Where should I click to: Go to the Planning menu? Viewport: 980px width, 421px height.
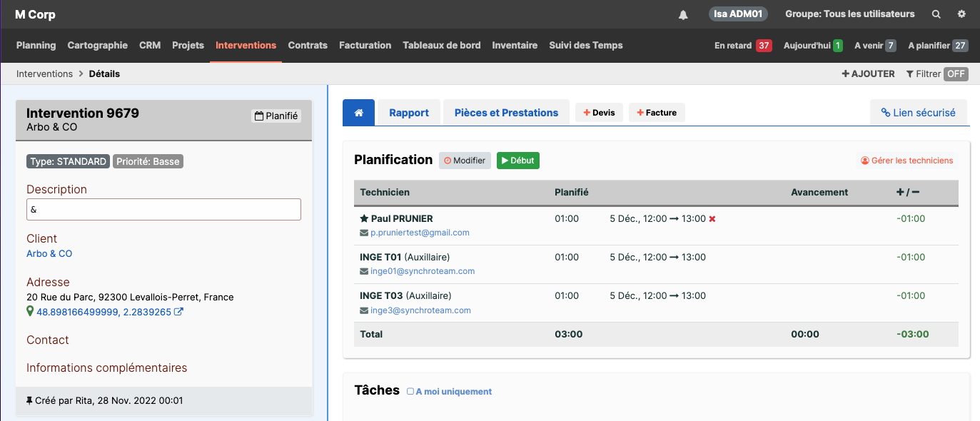pos(36,45)
